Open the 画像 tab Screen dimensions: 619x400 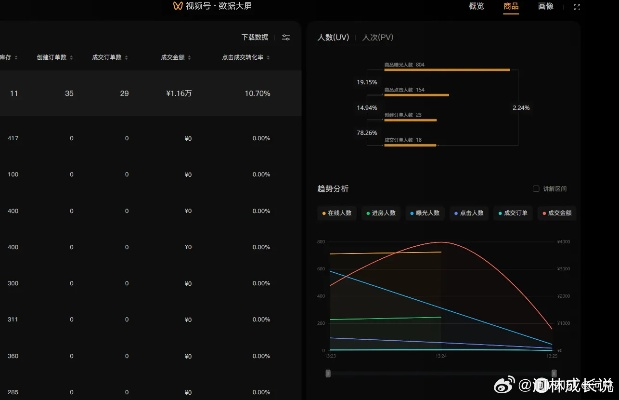click(545, 6)
